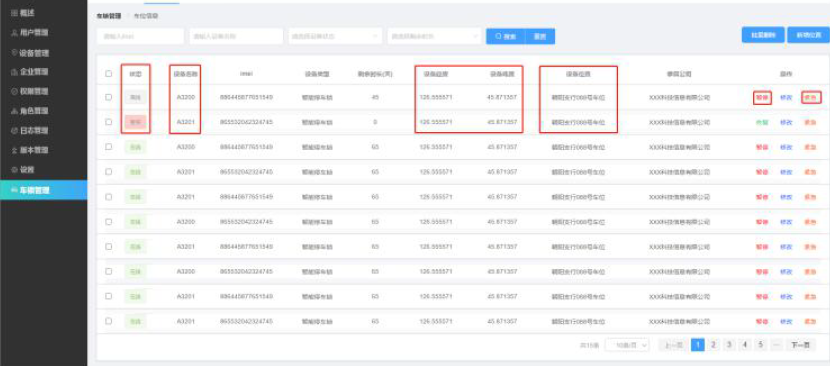Click the 重置 reset button
This screenshot has height=366, width=830.
(x=540, y=37)
